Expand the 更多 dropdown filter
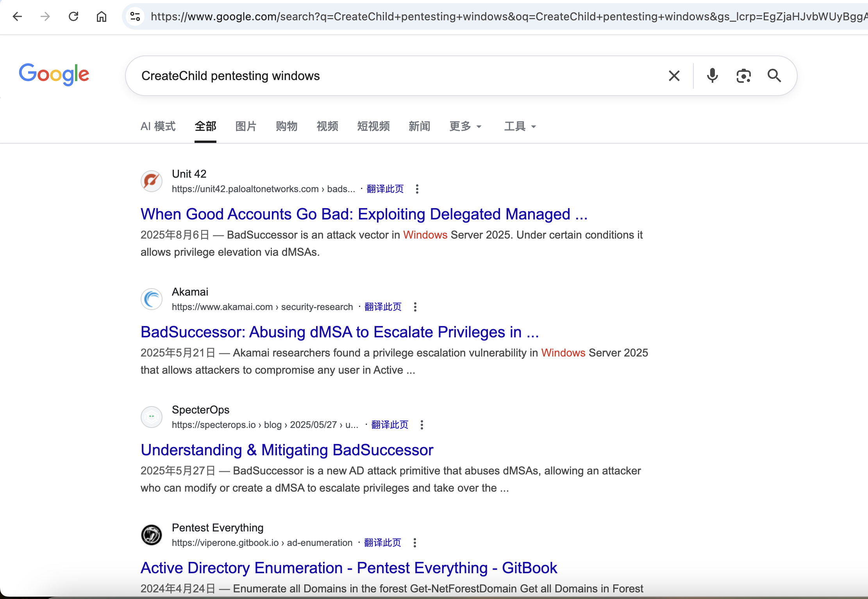The image size is (868, 599). pyautogui.click(x=465, y=127)
